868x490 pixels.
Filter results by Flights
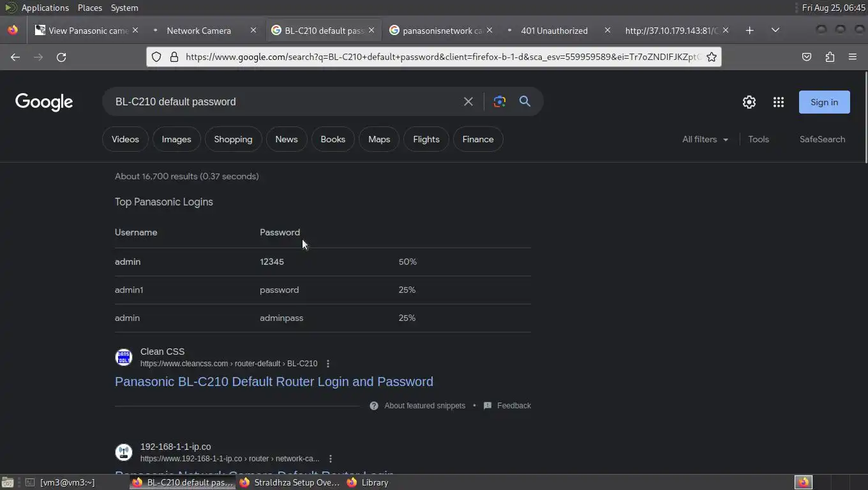[426, 139]
